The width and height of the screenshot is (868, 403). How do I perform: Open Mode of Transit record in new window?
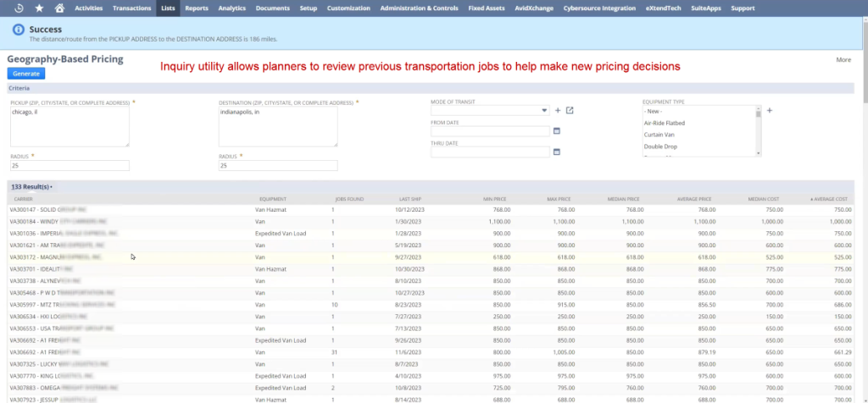pyautogui.click(x=570, y=110)
